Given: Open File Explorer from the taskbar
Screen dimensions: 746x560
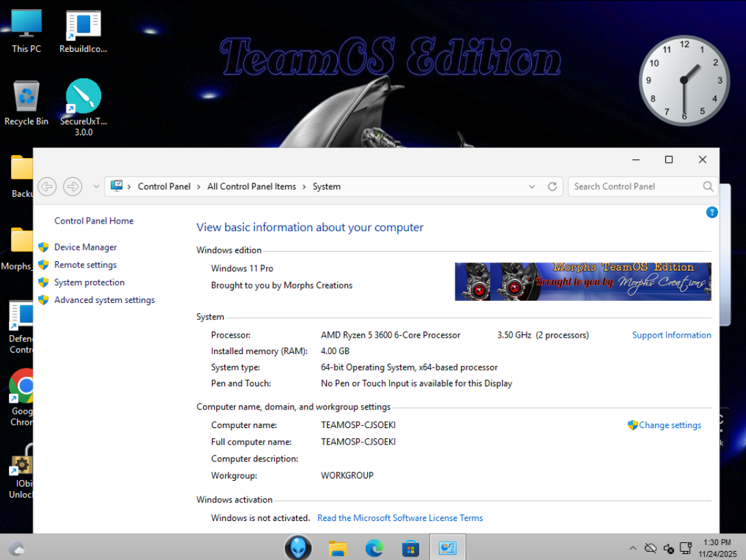Looking at the screenshot, I should pos(338,548).
